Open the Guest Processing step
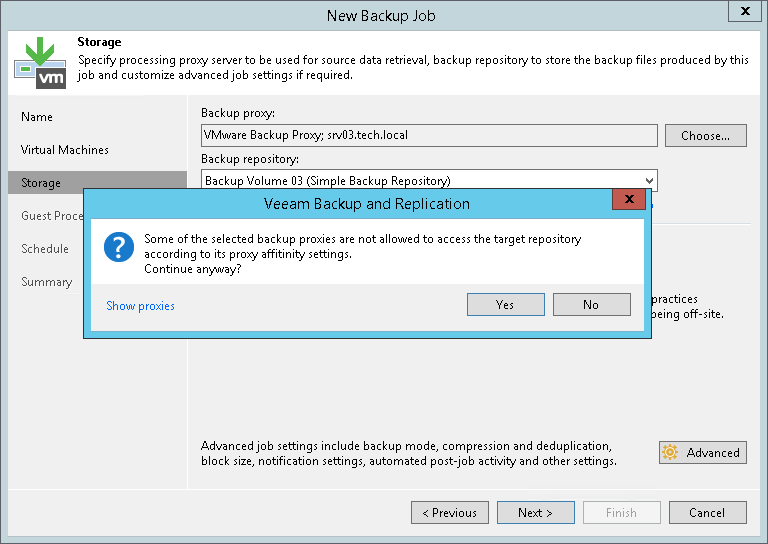 [52, 216]
